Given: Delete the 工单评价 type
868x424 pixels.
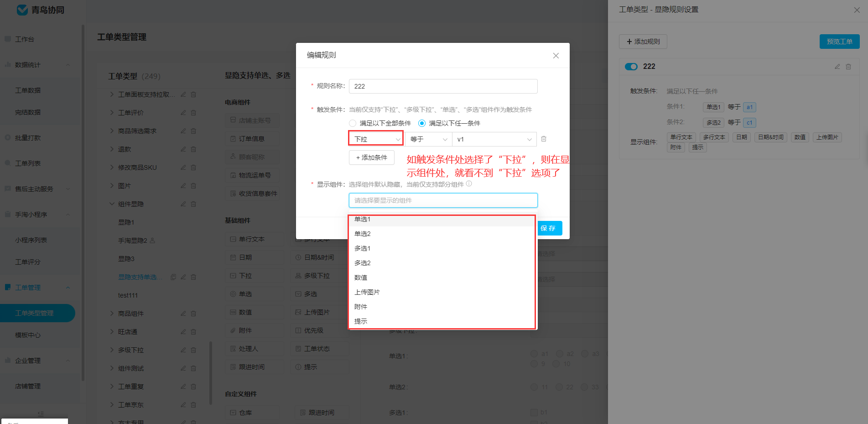Looking at the screenshot, I should [x=193, y=113].
